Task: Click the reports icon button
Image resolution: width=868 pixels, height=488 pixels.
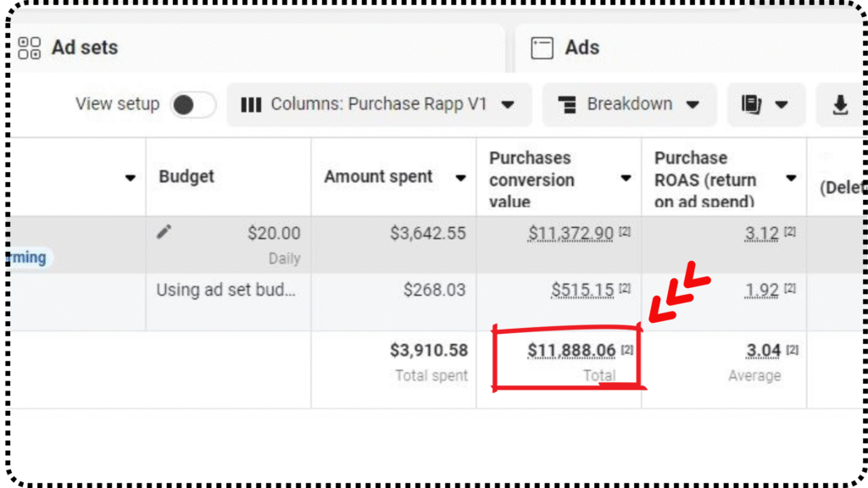Action: tap(751, 104)
